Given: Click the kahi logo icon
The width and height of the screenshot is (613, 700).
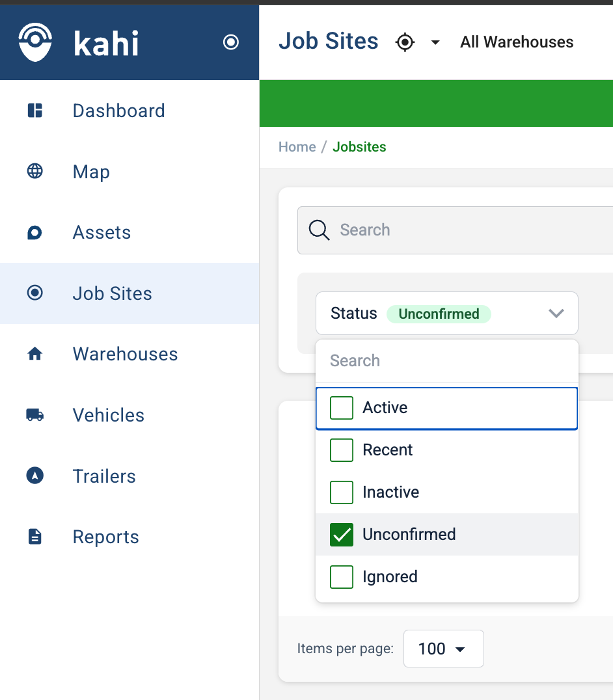Looking at the screenshot, I should [35, 42].
